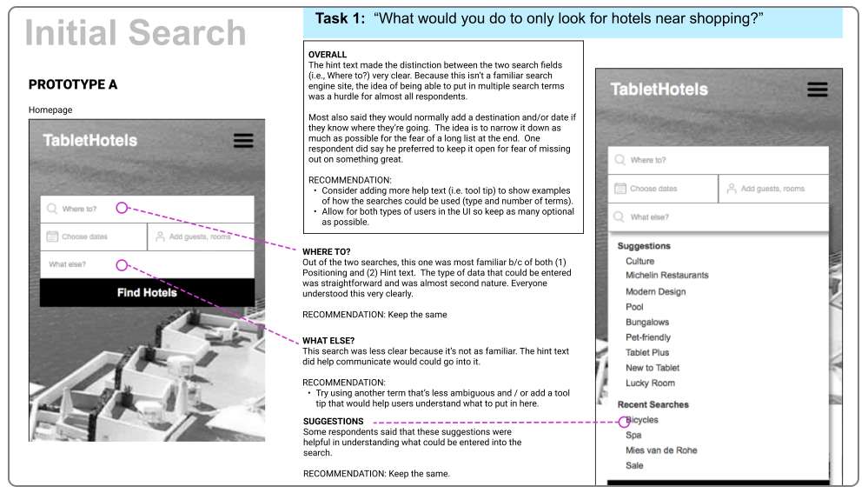Click the Find Hotels button
The width and height of the screenshot is (868, 493).
pos(147,292)
